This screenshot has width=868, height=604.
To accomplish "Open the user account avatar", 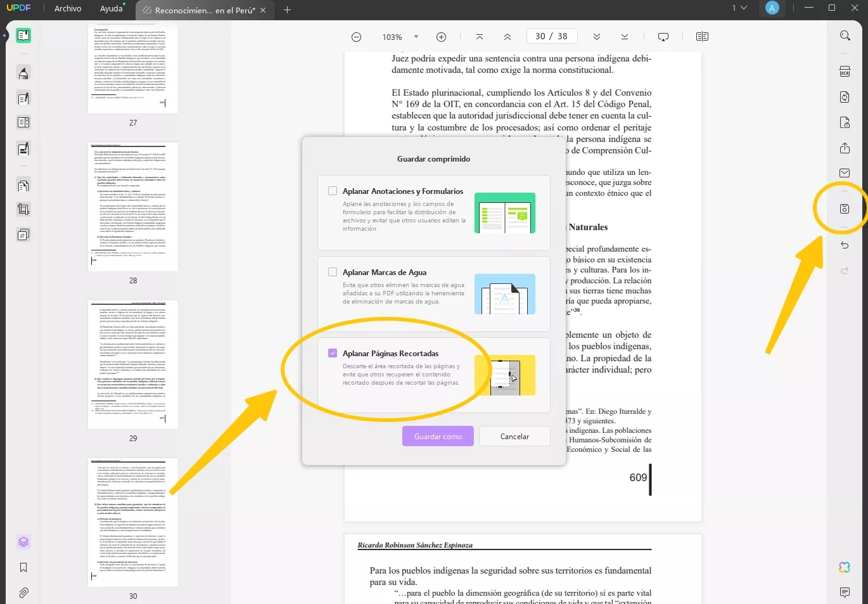I will coord(772,8).
